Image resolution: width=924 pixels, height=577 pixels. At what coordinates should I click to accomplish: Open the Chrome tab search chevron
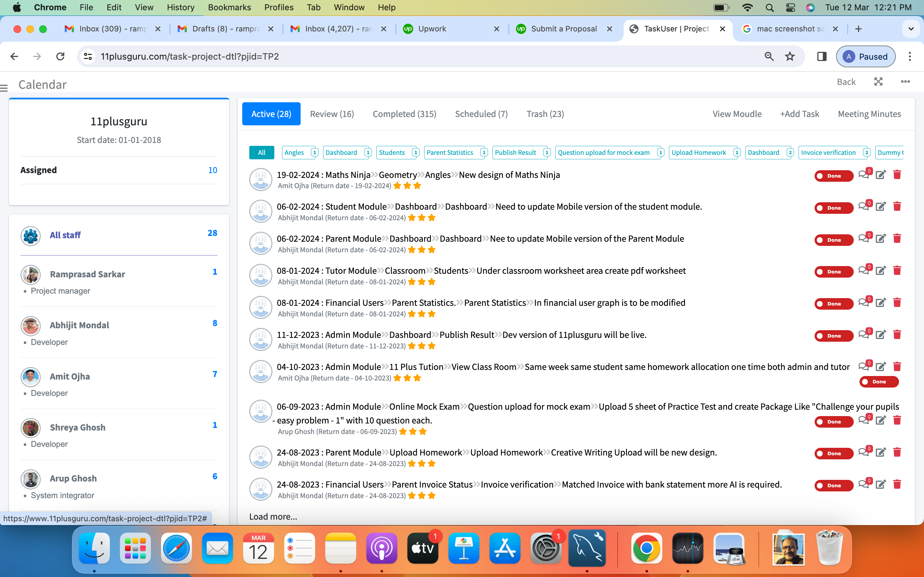tap(911, 29)
